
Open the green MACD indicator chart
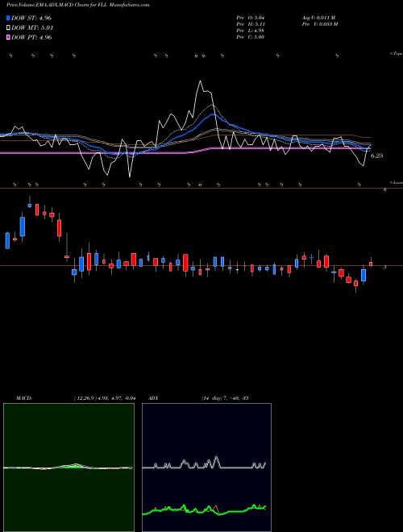(x=69, y=468)
